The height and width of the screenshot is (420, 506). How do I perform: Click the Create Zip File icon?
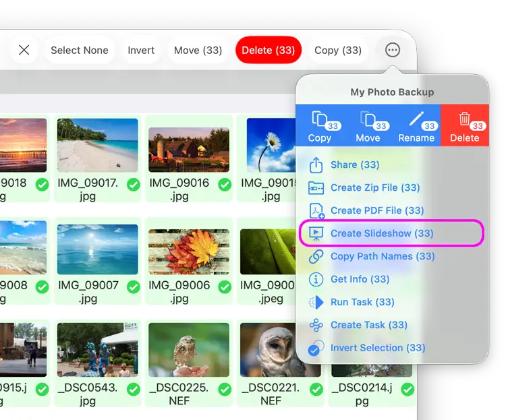tap(316, 188)
